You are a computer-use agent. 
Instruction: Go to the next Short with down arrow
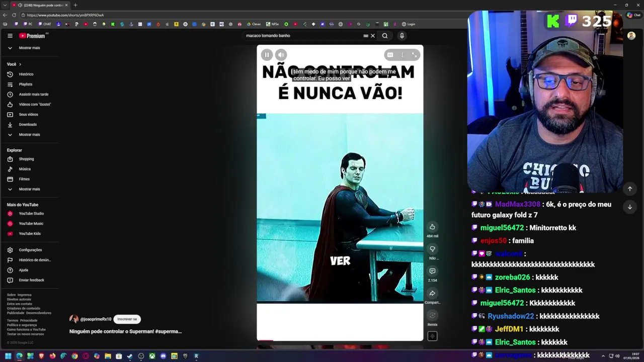click(629, 207)
